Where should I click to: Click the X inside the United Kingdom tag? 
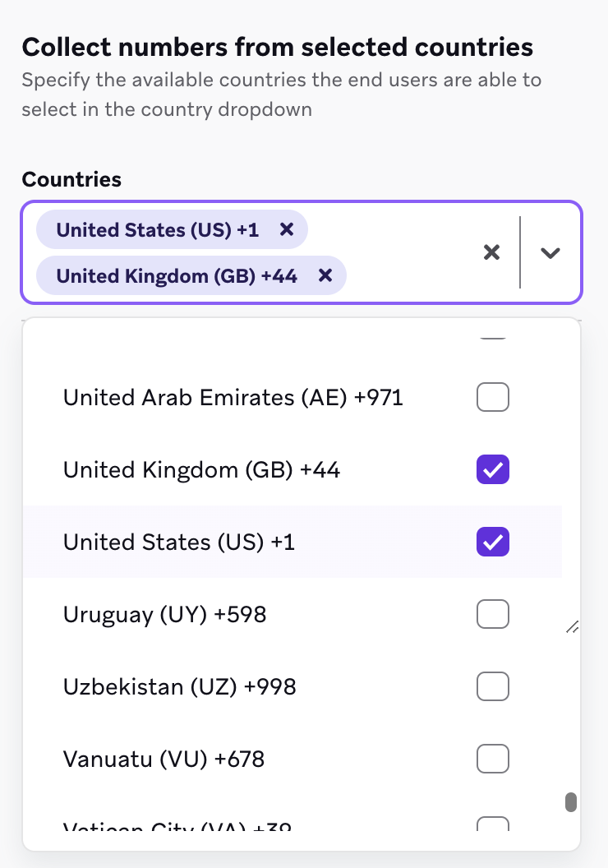point(325,275)
